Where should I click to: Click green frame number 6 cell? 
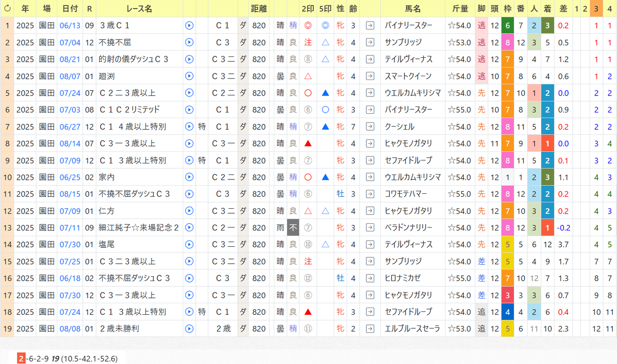tap(507, 26)
